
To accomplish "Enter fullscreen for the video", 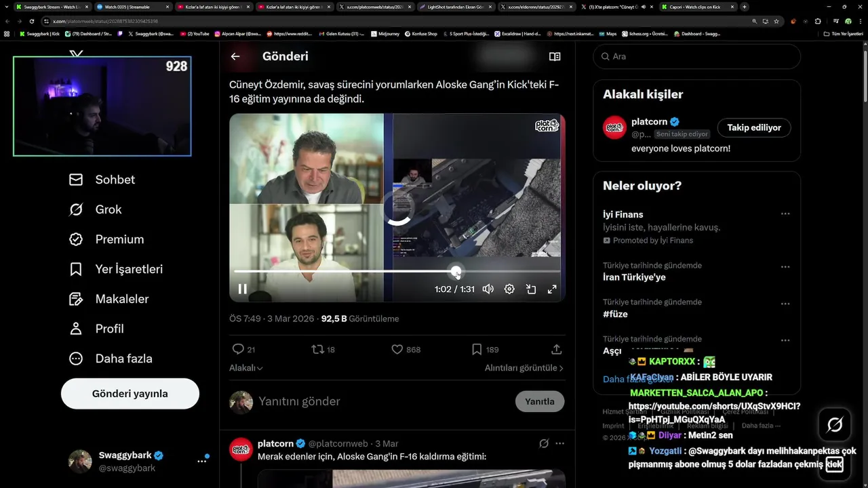I will (x=552, y=289).
